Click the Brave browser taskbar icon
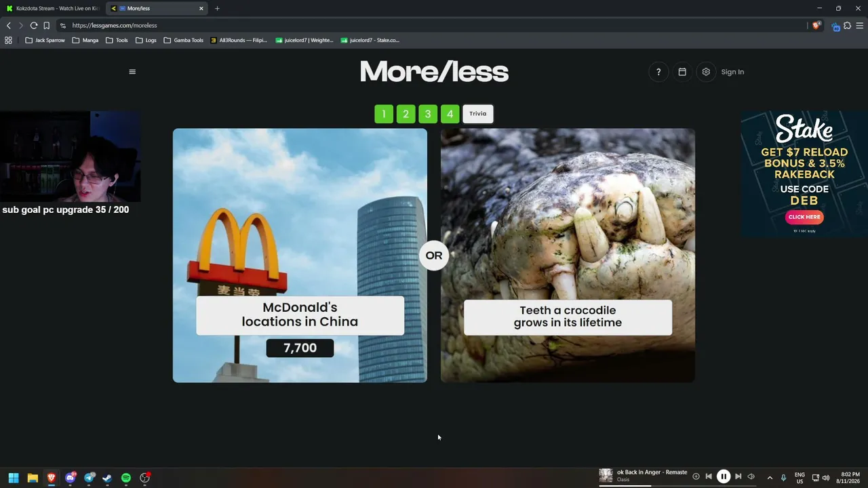 point(51,478)
